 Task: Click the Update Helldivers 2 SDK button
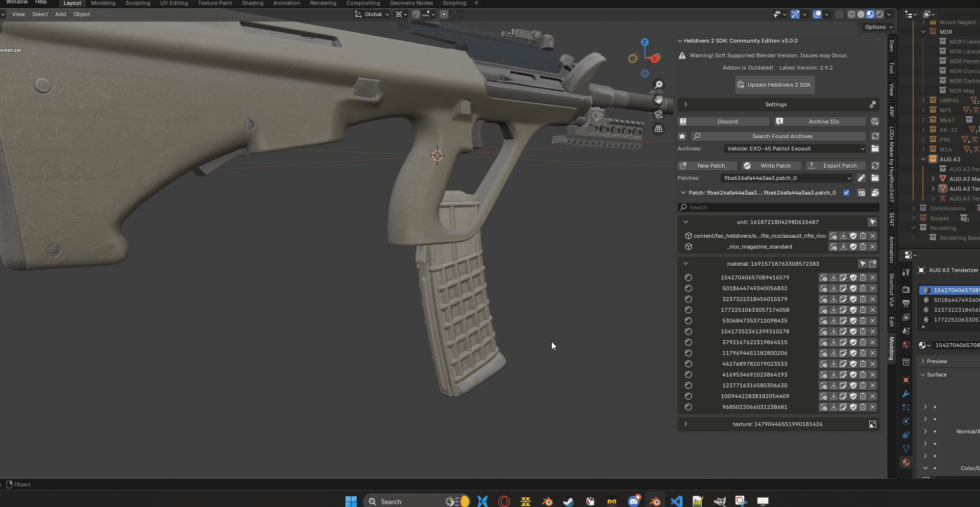pyautogui.click(x=775, y=84)
